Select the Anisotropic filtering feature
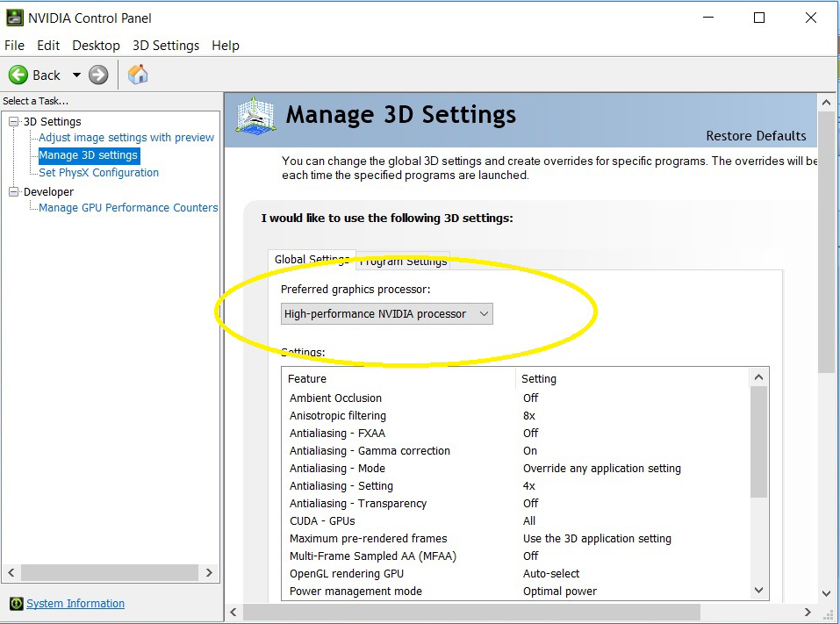This screenshot has height=624, width=840. [x=338, y=416]
